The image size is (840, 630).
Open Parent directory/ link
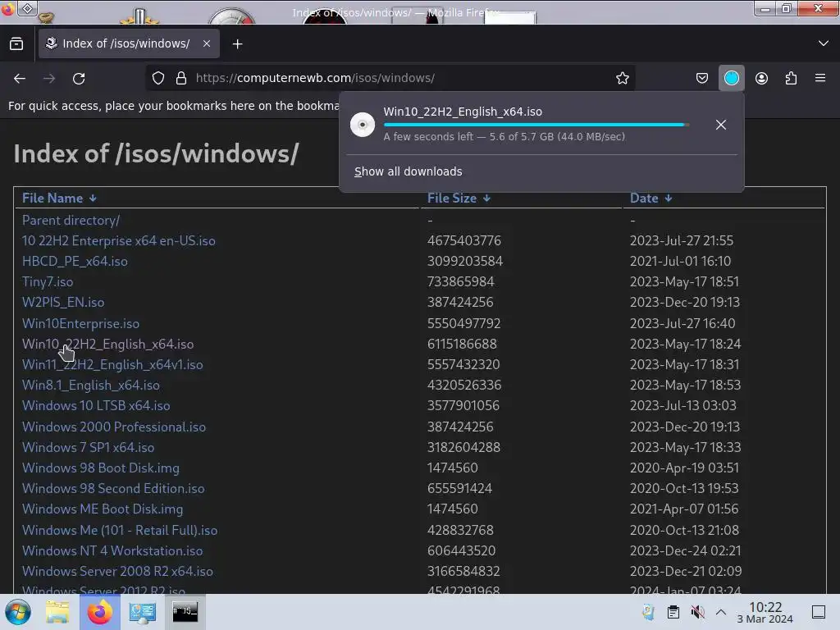click(71, 220)
